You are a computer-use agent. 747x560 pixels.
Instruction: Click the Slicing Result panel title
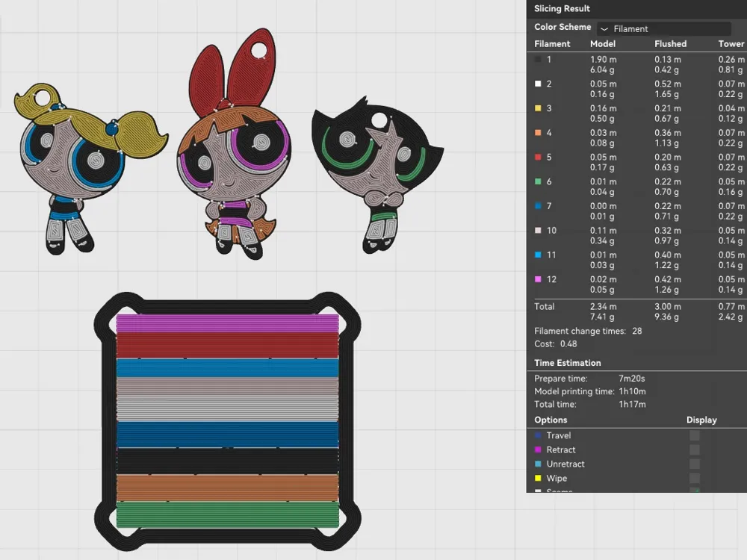[x=562, y=8]
